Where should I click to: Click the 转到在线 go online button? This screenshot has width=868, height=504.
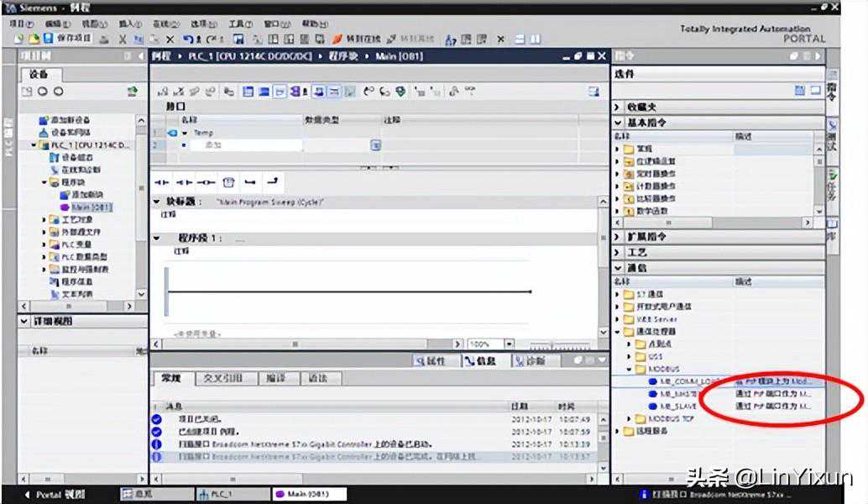[356, 39]
